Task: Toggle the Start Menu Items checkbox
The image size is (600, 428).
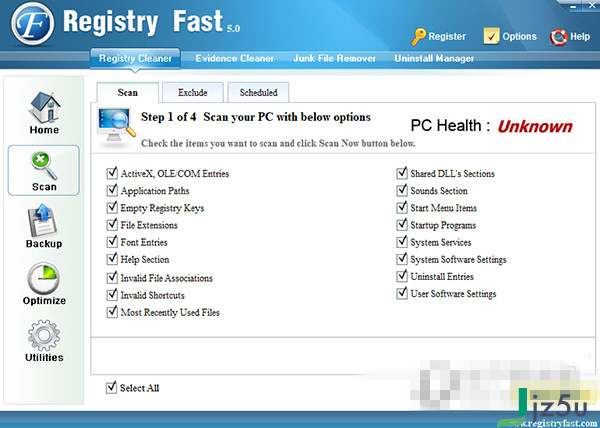Action: [402, 208]
